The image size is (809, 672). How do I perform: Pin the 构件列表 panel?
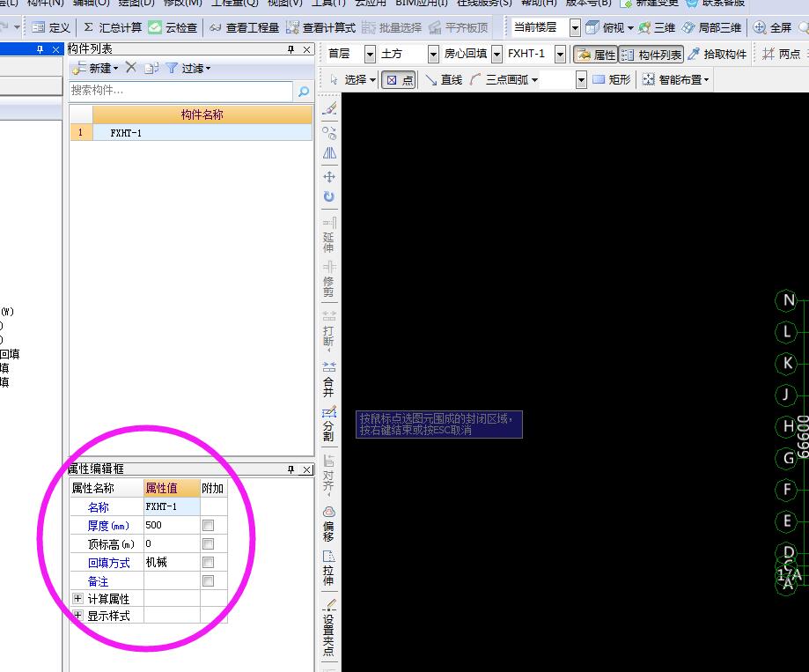[x=291, y=49]
